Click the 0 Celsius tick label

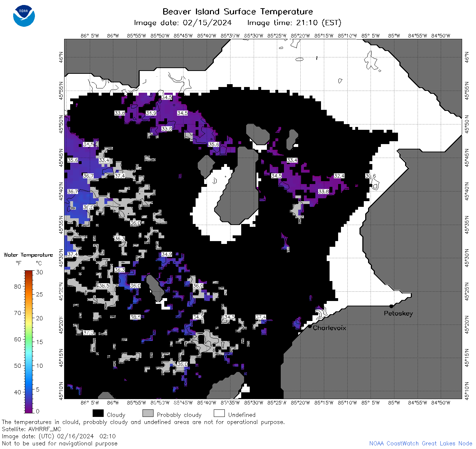tap(38, 411)
